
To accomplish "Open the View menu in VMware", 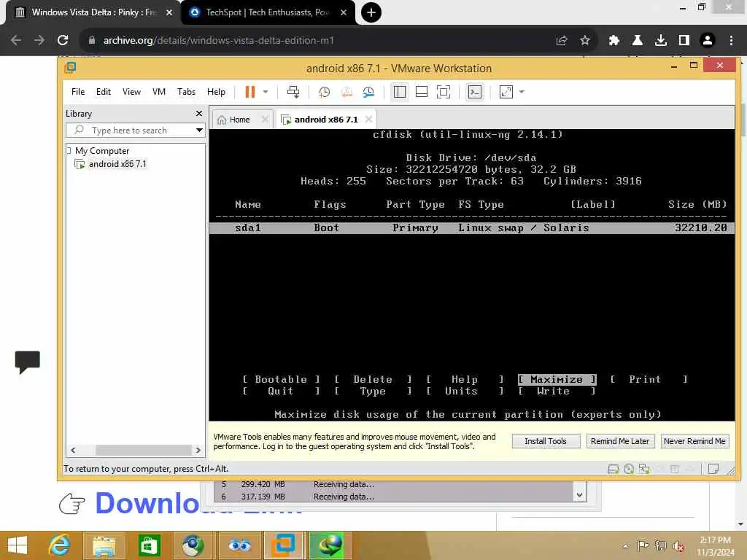I will (x=131, y=92).
